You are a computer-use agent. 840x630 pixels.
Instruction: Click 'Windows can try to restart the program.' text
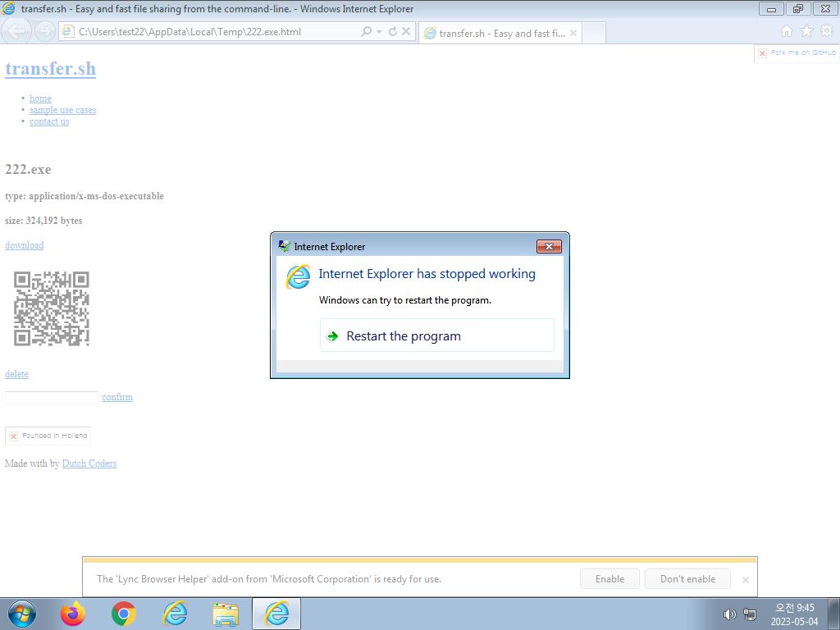click(x=405, y=300)
